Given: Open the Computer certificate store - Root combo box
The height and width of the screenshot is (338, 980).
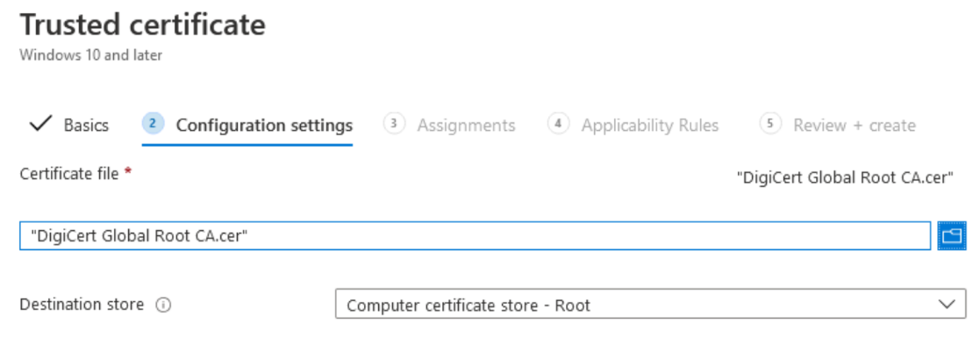Looking at the screenshot, I should tap(651, 304).
